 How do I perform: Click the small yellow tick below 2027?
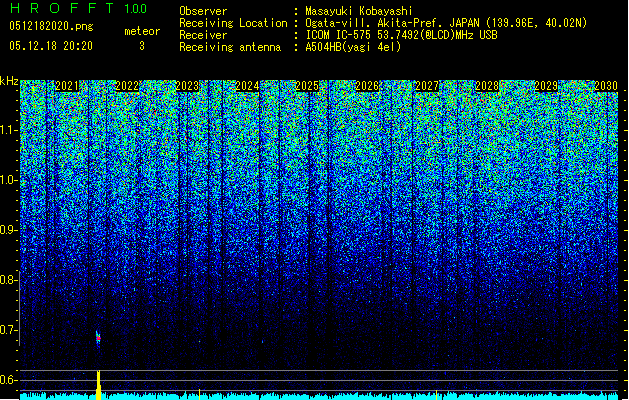tap(436, 394)
